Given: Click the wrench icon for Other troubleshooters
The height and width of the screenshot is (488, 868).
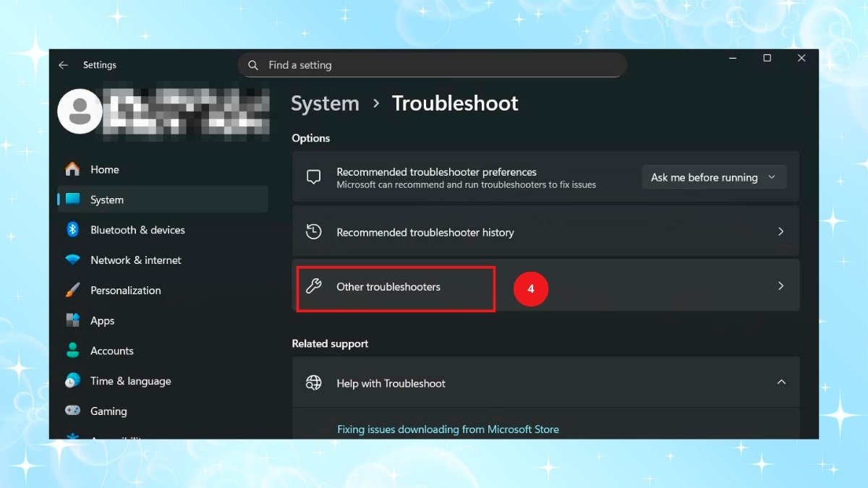Looking at the screenshot, I should (314, 286).
